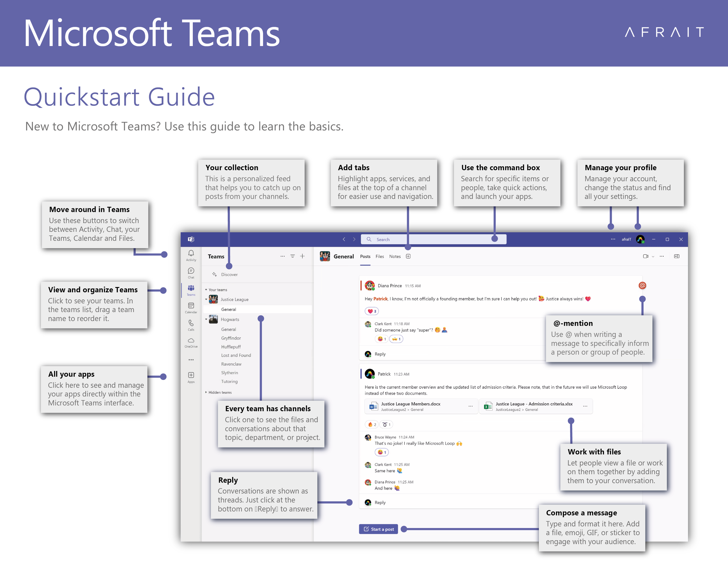Image resolution: width=728 pixels, height=563 pixels.
Task: Open the meet now dropdown arrow
Action: [653, 256]
